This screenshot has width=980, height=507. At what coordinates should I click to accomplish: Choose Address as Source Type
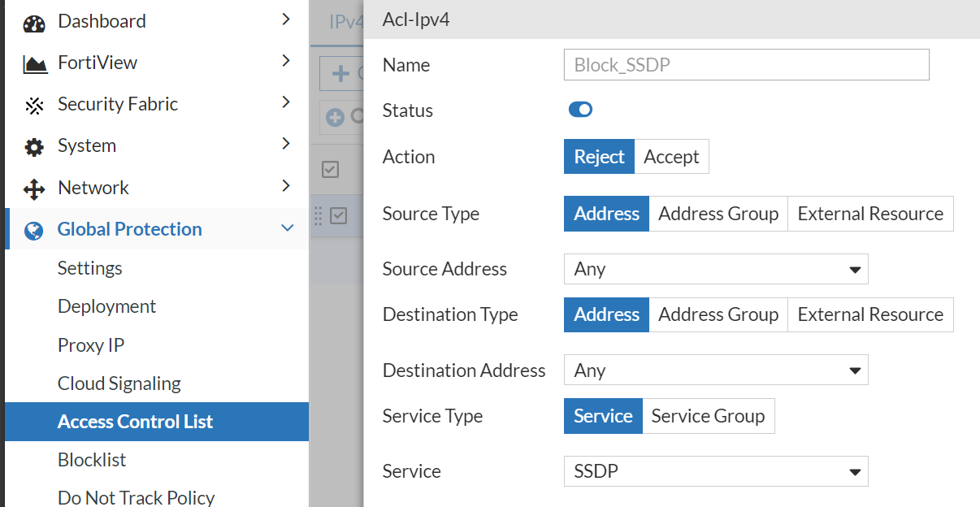coord(606,214)
